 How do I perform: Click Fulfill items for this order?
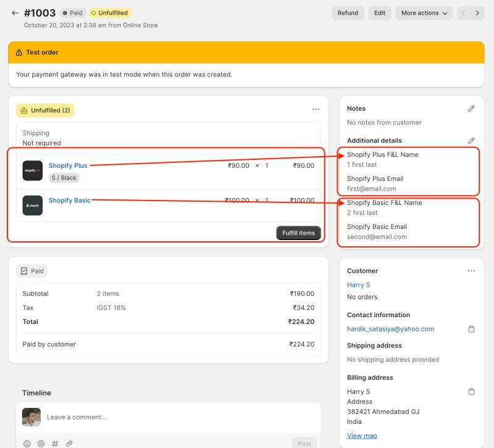pyautogui.click(x=298, y=233)
